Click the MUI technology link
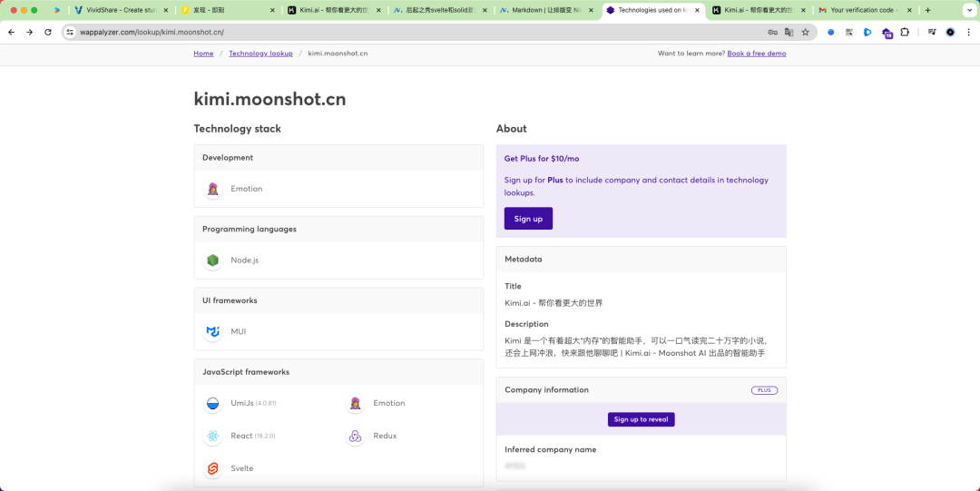Image resolution: width=980 pixels, height=491 pixels. (238, 331)
